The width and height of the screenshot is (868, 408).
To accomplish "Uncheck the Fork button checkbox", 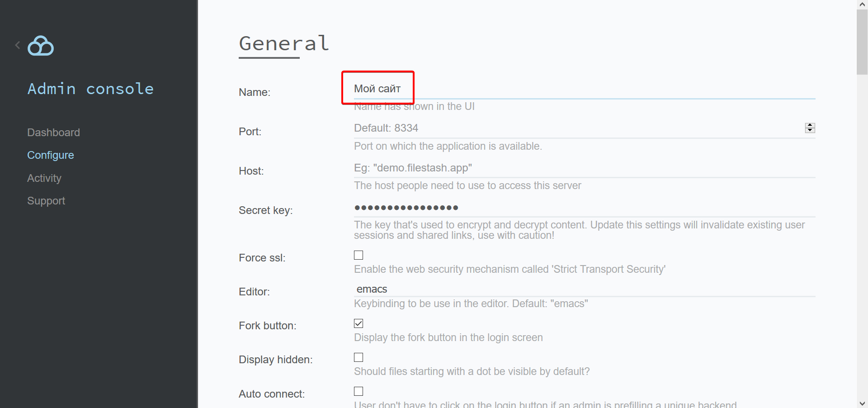I will click(359, 323).
